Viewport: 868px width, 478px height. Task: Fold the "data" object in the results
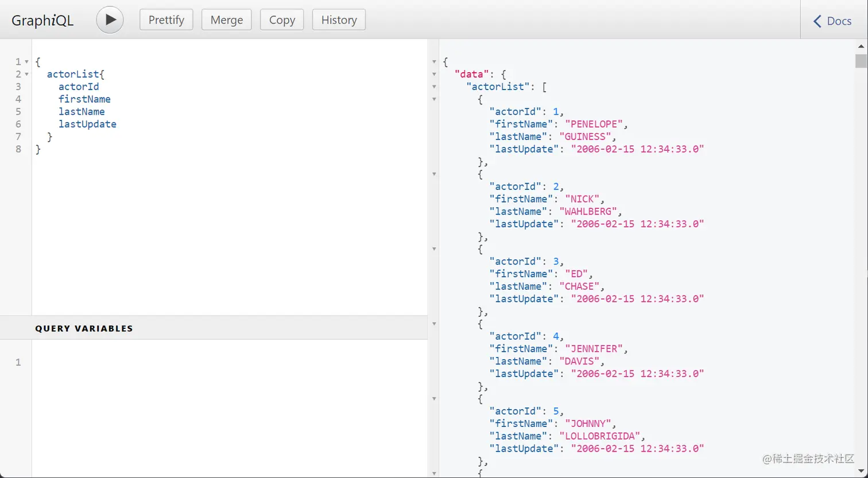(x=434, y=75)
